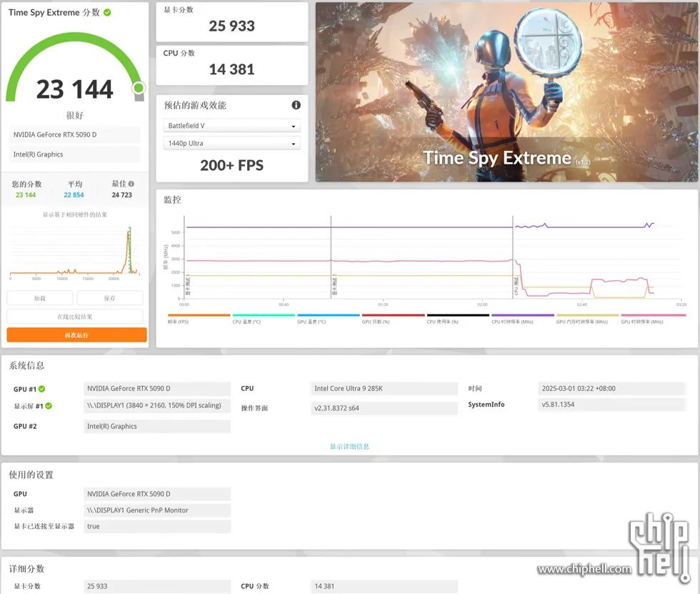Screen dimensions: 700x594
Task: Click the first graphics test marker in monitoring
Action: click(188, 286)
